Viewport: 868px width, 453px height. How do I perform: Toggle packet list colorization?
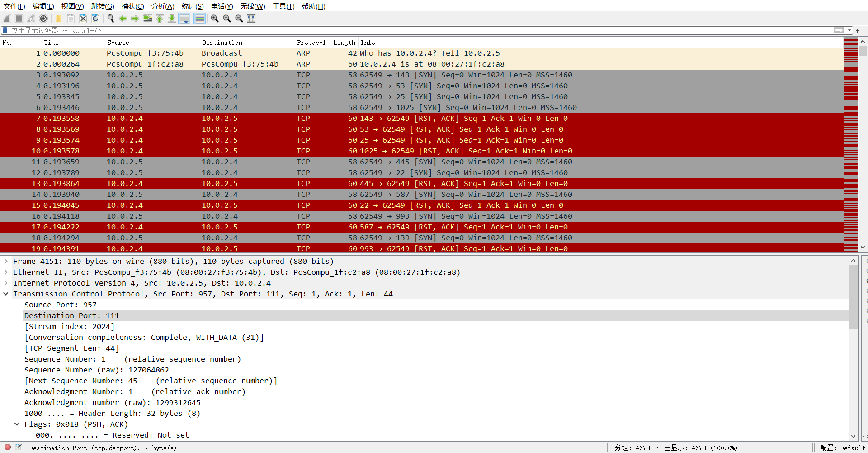pos(199,19)
